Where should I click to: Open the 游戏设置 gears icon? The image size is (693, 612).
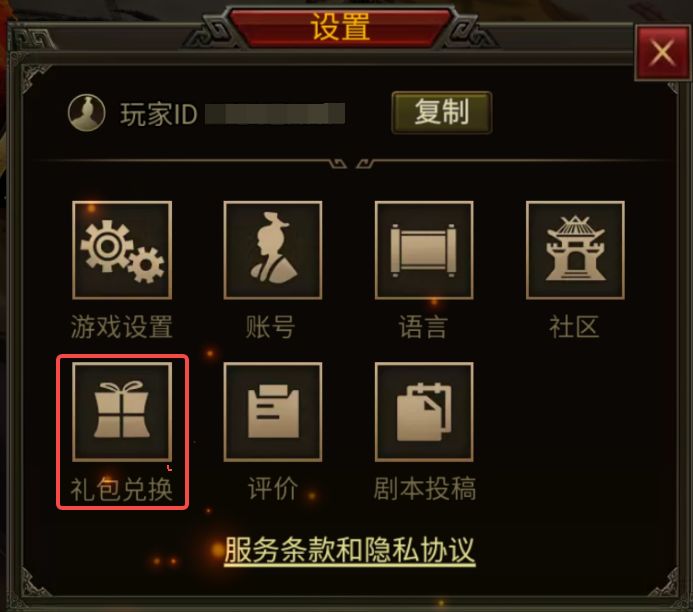pos(122,250)
